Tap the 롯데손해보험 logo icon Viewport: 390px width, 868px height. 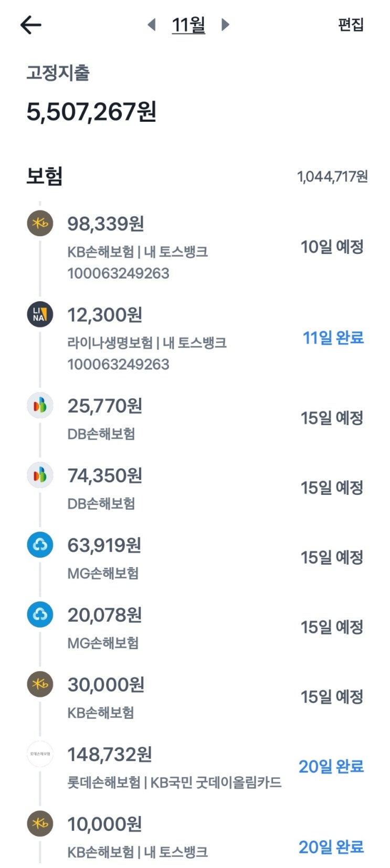coord(40,754)
